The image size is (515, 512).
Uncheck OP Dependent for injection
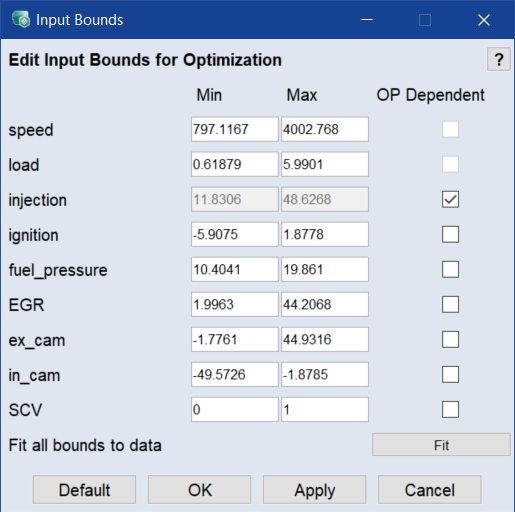tap(450, 199)
